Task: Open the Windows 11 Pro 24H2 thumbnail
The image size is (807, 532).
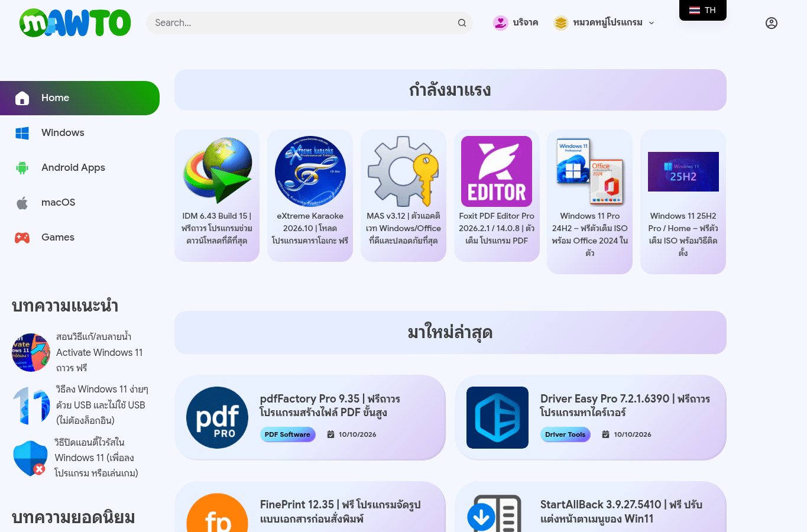Action: (590, 171)
